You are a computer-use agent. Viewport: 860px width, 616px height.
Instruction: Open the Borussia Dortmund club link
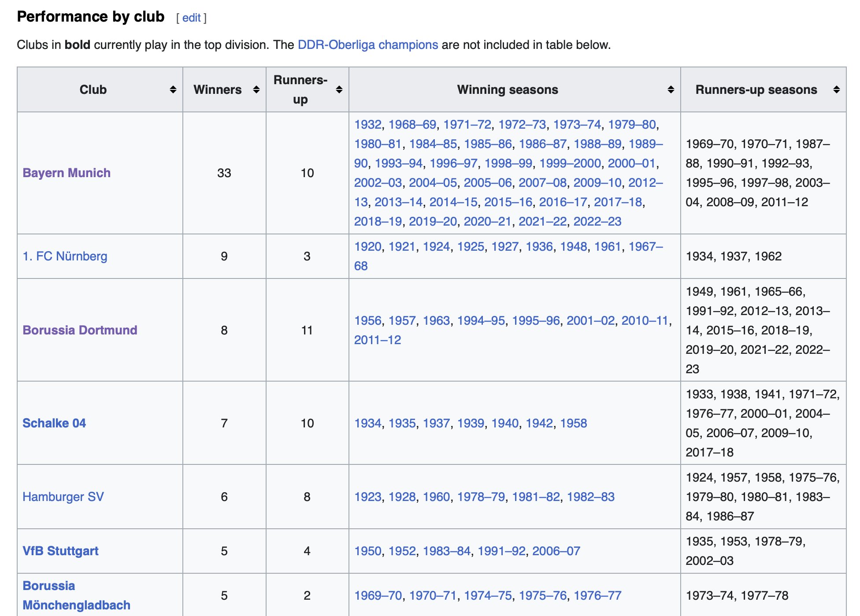80,330
